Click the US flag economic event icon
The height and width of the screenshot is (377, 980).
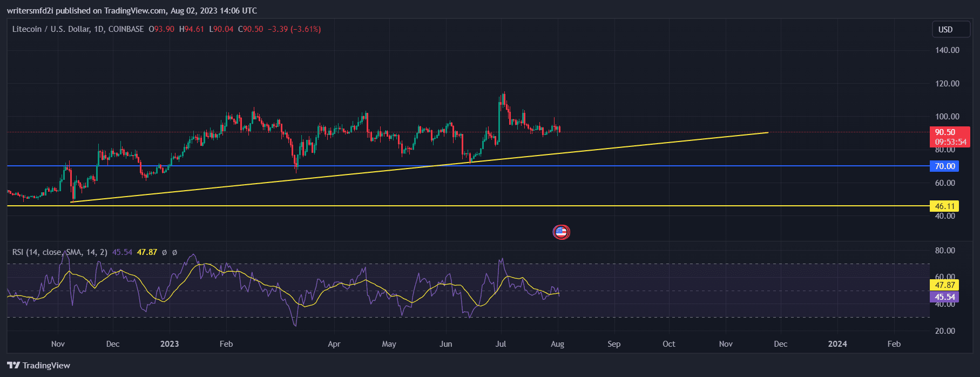pos(561,232)
